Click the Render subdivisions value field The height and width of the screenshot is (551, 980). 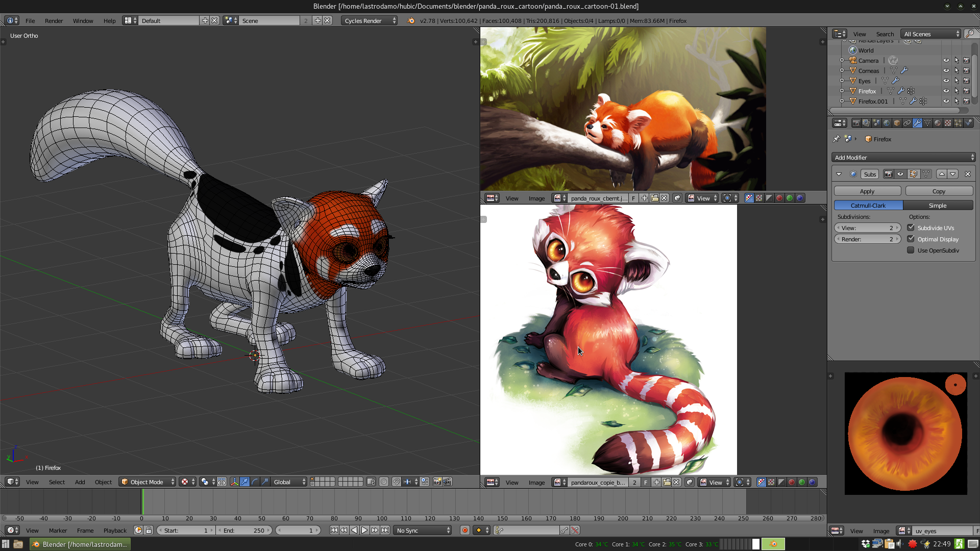[867, 239]
